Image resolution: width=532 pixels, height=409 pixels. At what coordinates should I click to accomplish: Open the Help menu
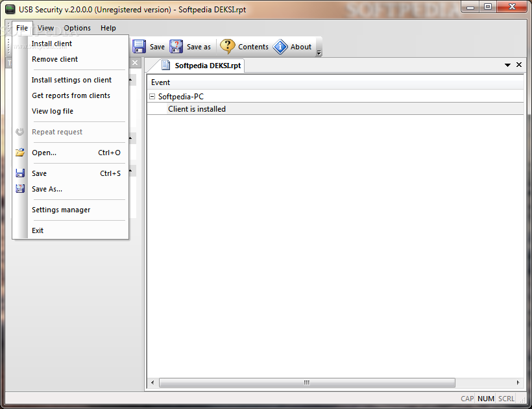tap(108, 28)
